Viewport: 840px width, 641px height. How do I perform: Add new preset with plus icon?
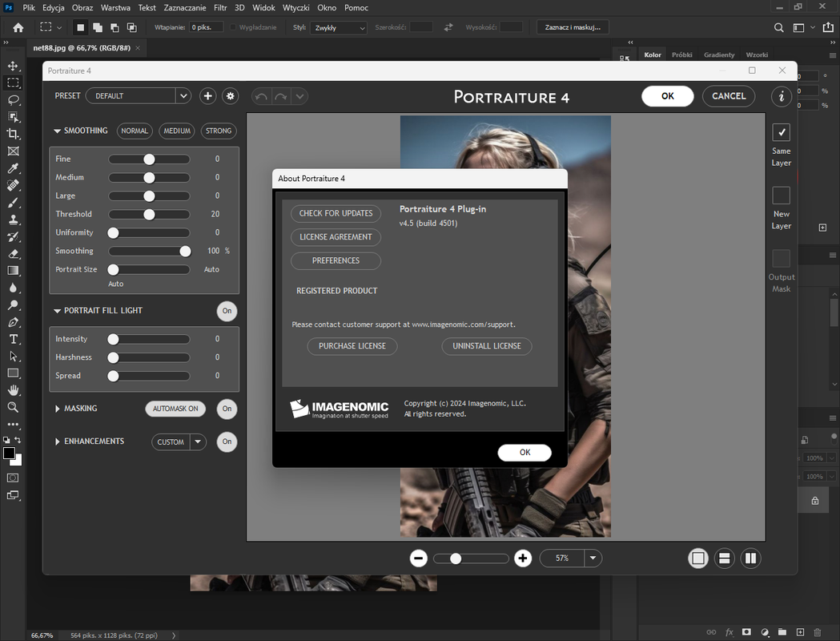pyautogui.click(x=208, y=96)
